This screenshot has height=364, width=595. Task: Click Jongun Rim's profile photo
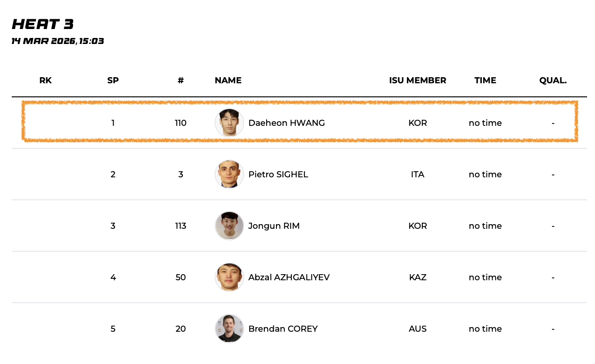pyautogui.click(x=229, y=226)
